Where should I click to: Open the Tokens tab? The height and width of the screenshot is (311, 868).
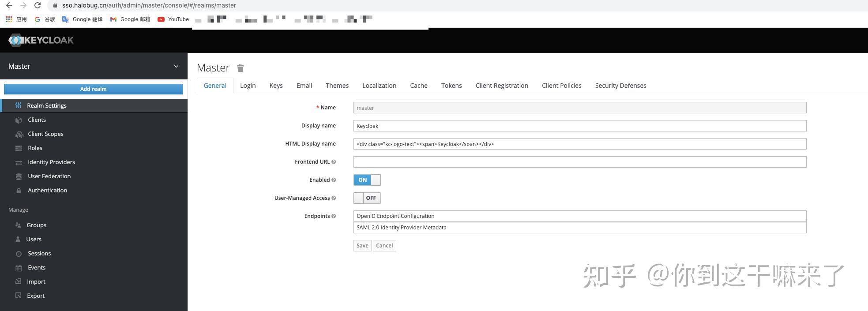coord(451,86)
